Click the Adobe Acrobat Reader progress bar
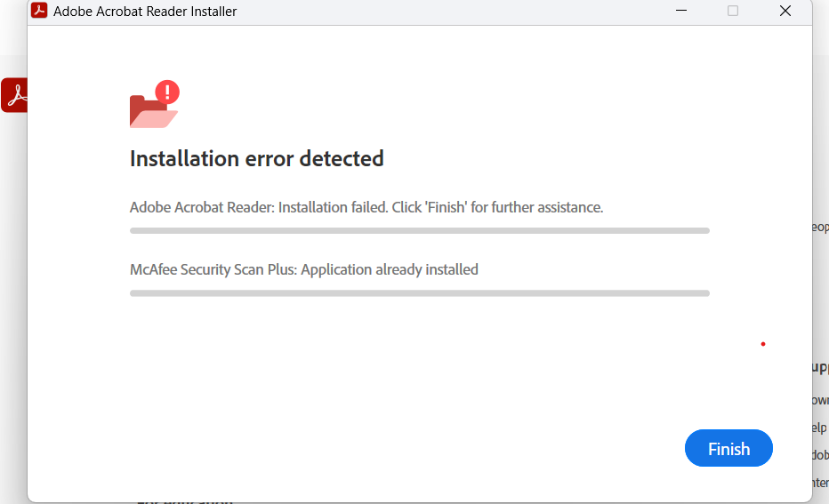Screen dimensions: 829x504 point(419,230)
